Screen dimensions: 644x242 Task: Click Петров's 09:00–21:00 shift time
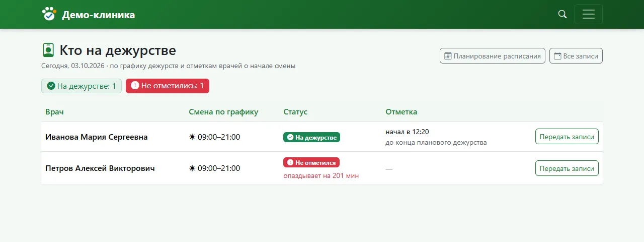(219, 168)
